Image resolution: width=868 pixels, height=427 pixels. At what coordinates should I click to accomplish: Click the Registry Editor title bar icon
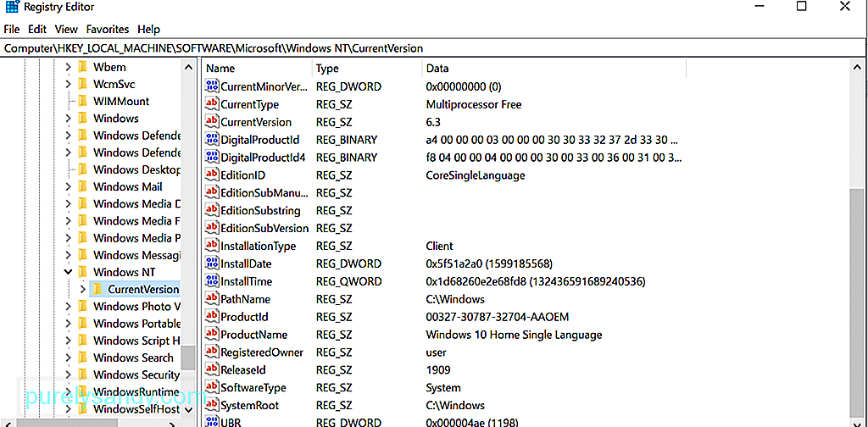coord(10,7)
